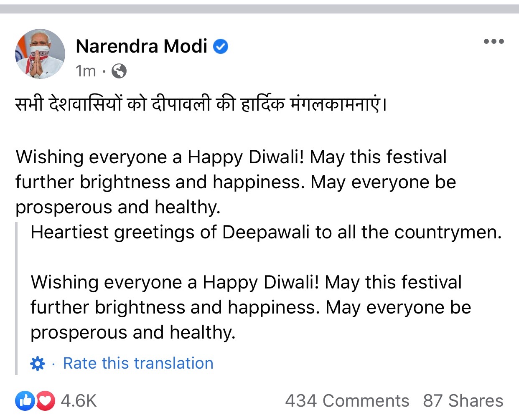The height and width of the screenshot is (420, 519).
Task: Click the translated Happy Diwali paragraph
Action: point(250,307)
